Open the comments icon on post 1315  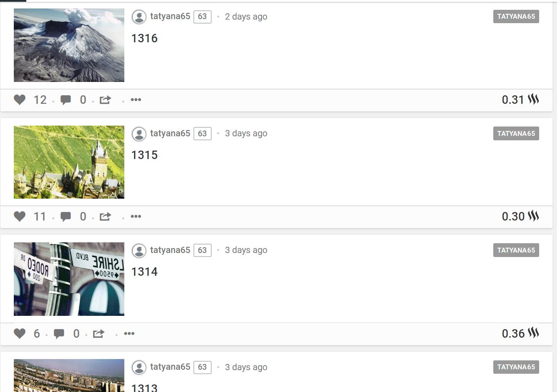[66, 216]
